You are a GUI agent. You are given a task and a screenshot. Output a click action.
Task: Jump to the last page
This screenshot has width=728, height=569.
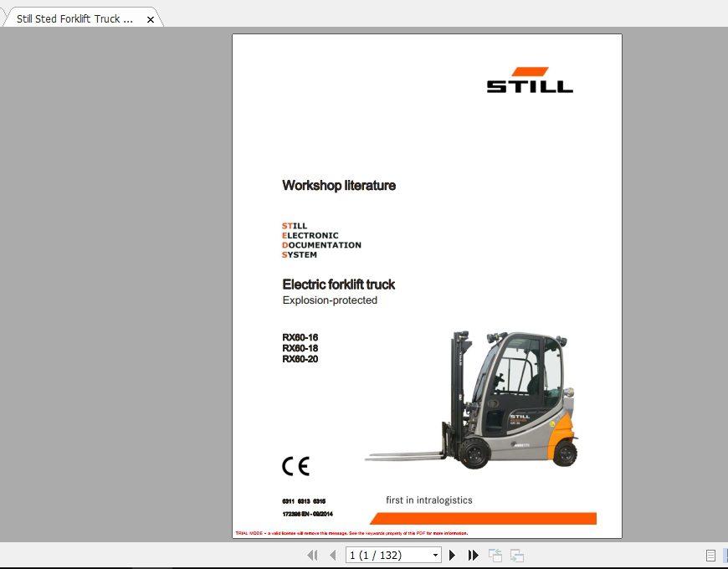click(473, 555)
